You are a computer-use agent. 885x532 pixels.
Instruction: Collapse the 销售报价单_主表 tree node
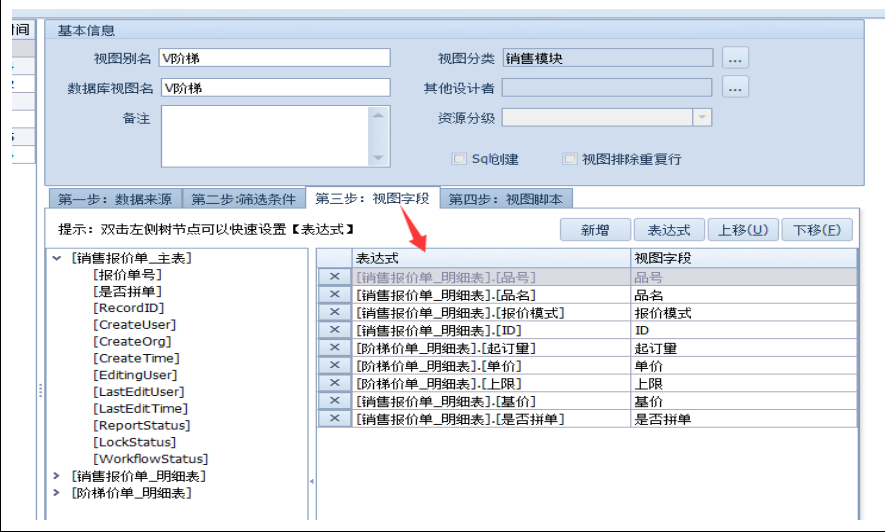[x=56, y=258]
